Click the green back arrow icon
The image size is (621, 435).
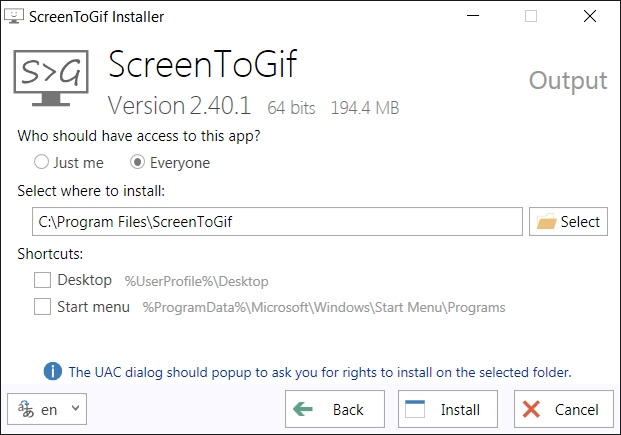pyautogui.click(x=305, y=410)
